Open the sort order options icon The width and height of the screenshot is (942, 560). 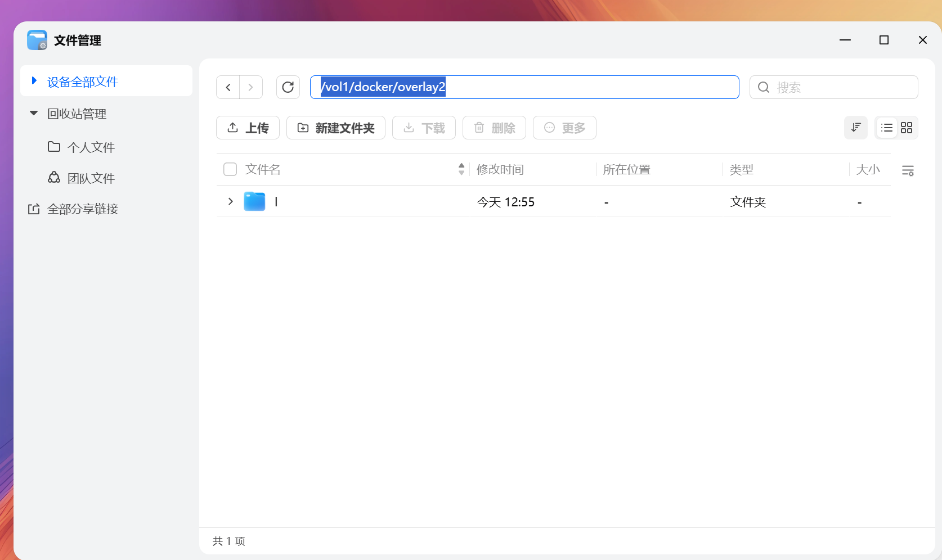(x=855, y=128)
